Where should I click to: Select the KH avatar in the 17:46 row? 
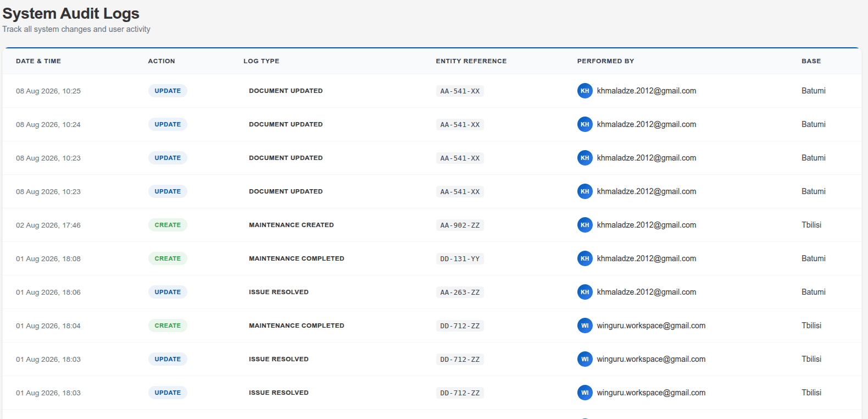pyautogui.click(x=585, y=225)
